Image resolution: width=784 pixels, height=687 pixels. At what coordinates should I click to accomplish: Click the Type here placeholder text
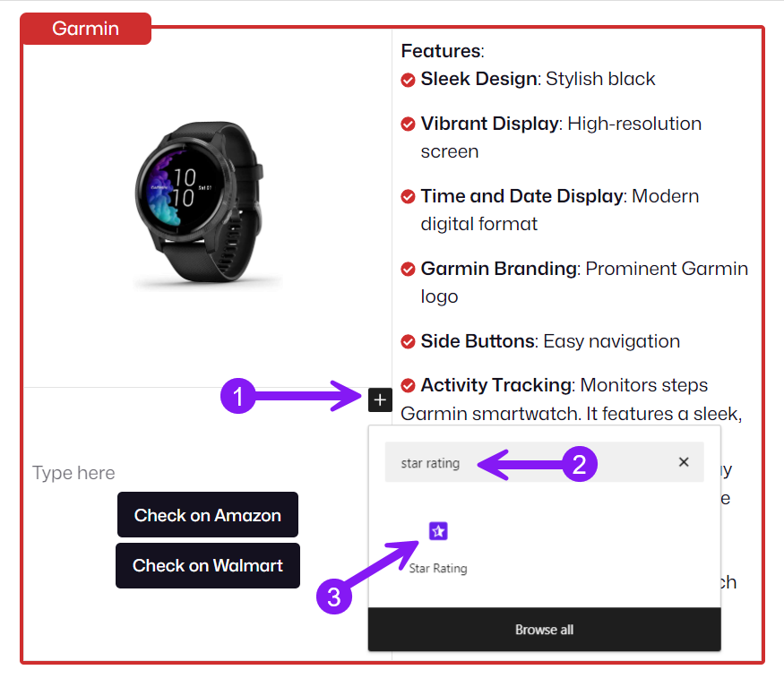pyautogui.click(x=73, y=473)
